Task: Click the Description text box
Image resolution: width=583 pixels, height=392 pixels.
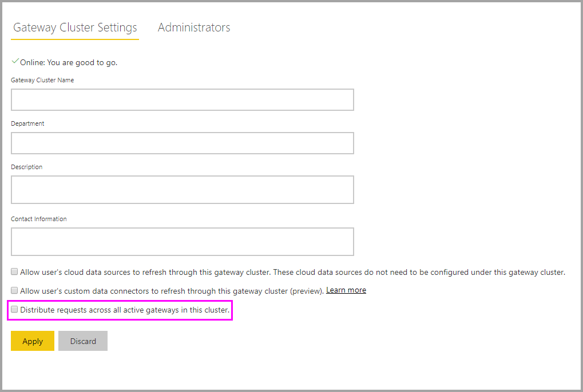Action: click(182, 189)
